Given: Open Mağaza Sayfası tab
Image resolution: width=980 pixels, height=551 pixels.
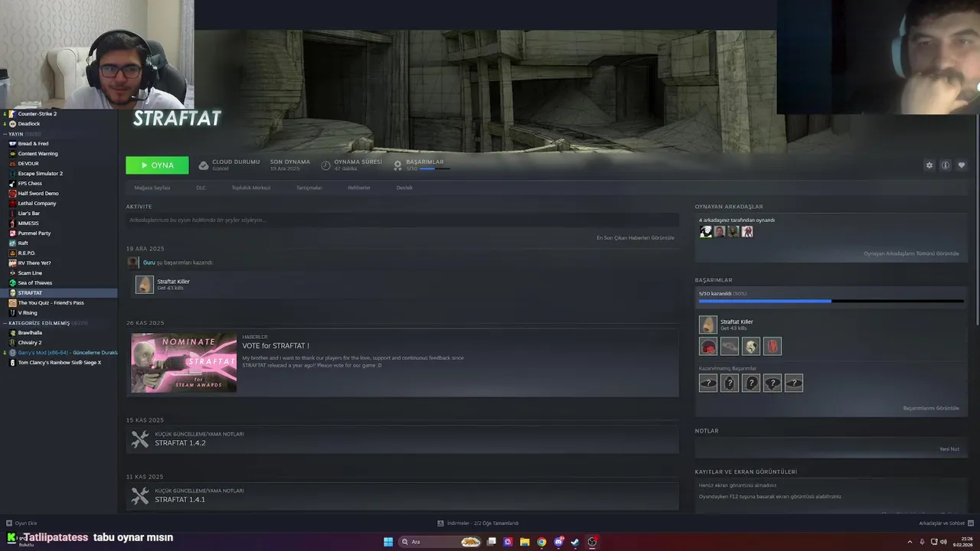Looking at the screenshot, I should pos(152,187).
